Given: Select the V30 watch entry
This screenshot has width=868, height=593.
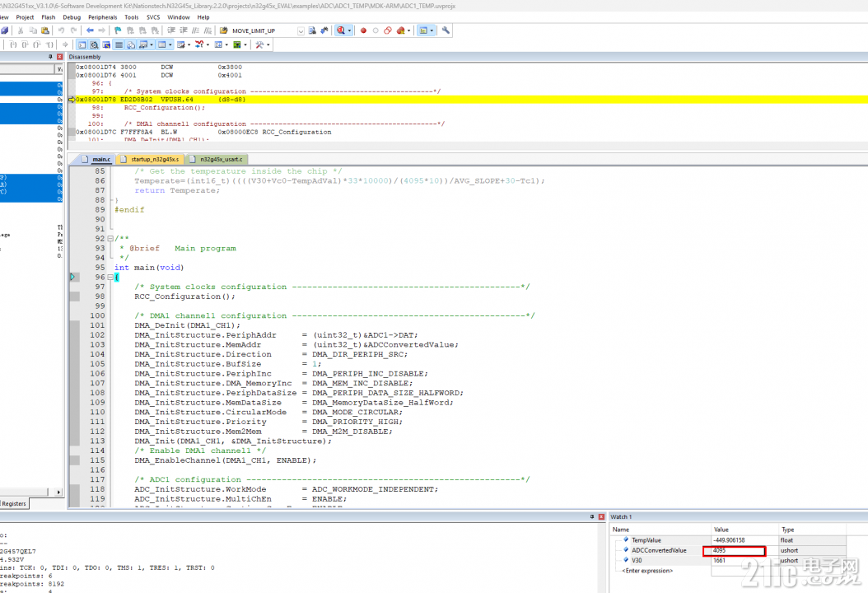Looking at the screenshot, I should 637,560.
